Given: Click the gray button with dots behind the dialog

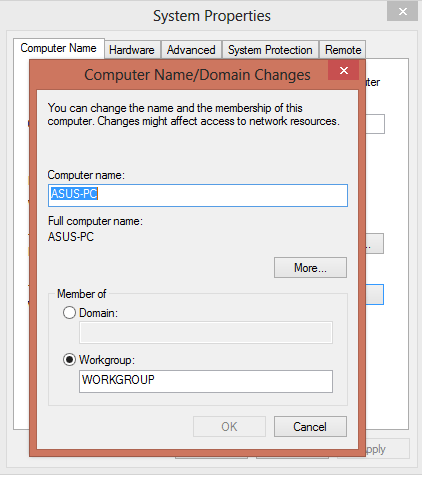Looking at the screenshot, I should [375, 244].
